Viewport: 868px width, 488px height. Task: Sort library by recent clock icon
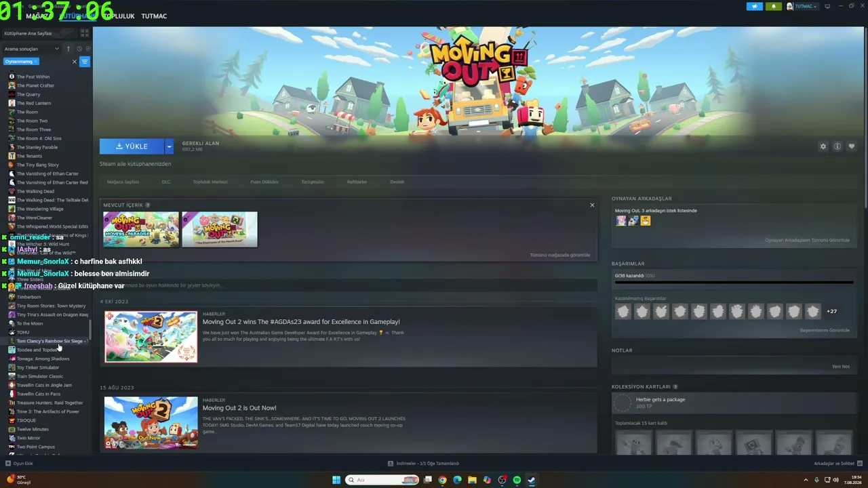(x=79, y=49)
